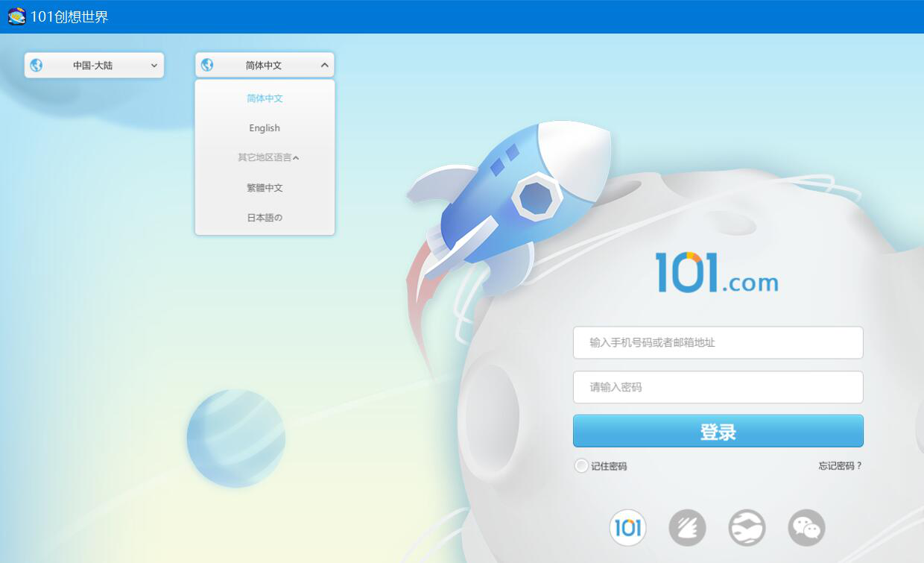
Task: Click the 101创想世界 app logo icon
Action: coord(16,16)
